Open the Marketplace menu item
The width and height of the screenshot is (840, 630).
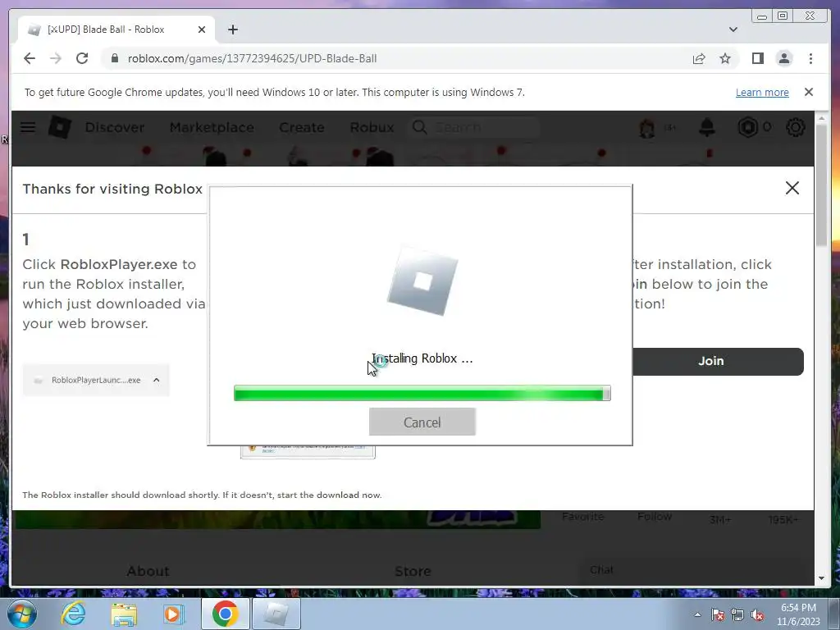(212, 127)
